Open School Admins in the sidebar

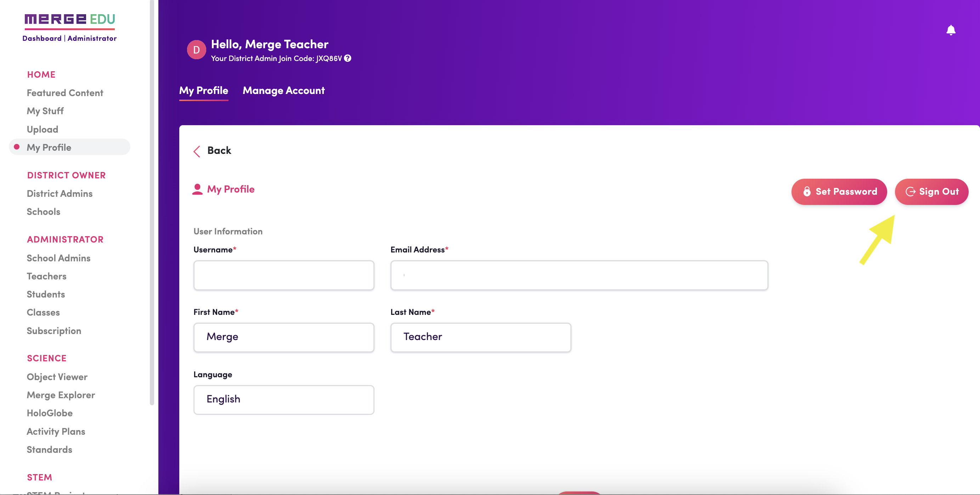click(58, 258)
